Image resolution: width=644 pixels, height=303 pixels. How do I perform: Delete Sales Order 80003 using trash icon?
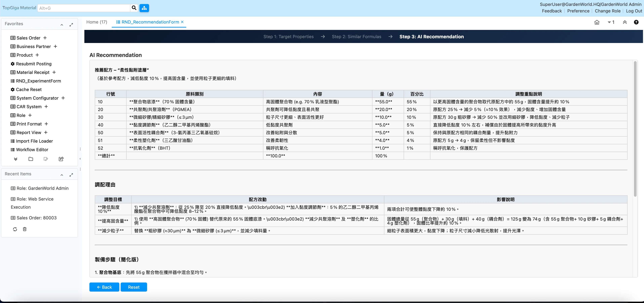(x=25, y=229)
